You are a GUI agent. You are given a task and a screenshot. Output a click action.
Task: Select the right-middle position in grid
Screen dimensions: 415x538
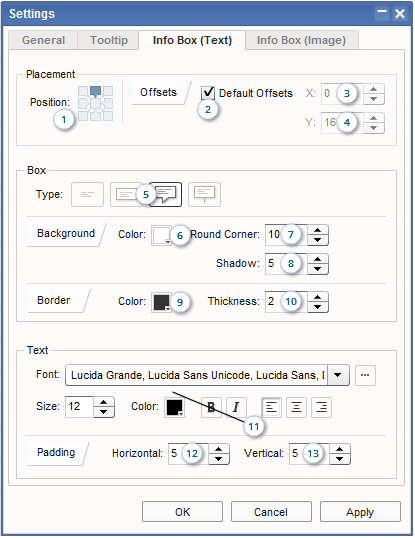click(x=108, y=103)
